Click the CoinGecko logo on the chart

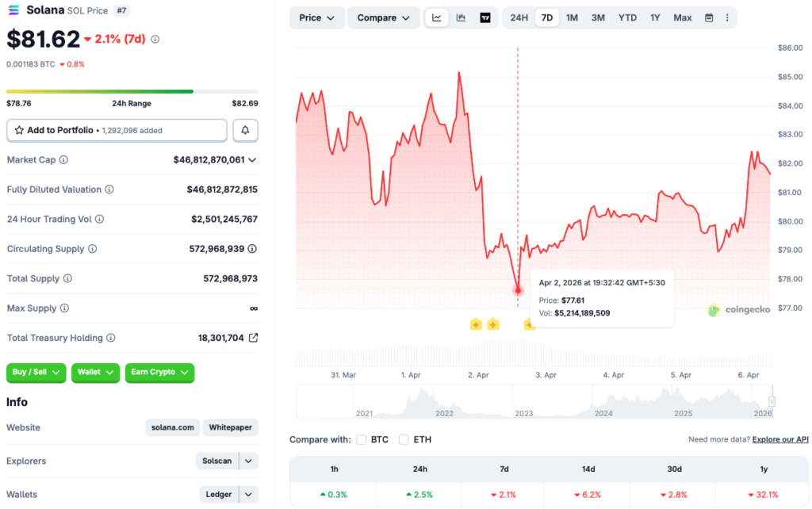coord(738,310)
